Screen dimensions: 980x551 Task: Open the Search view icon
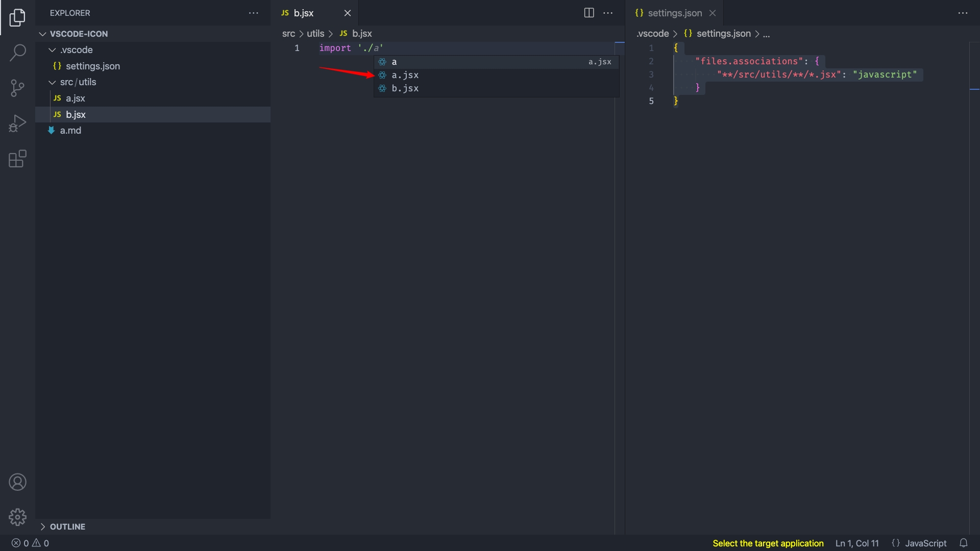coord(17,52)
